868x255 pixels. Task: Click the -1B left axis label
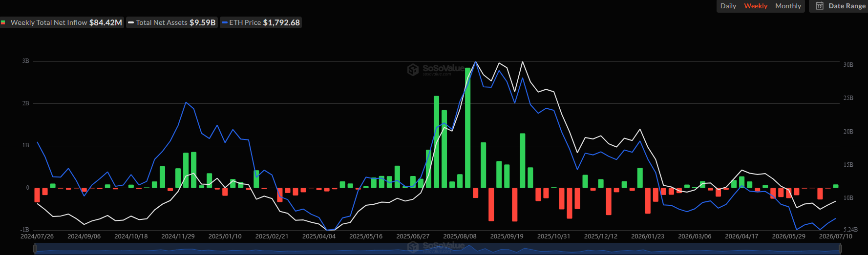(24, 229)
